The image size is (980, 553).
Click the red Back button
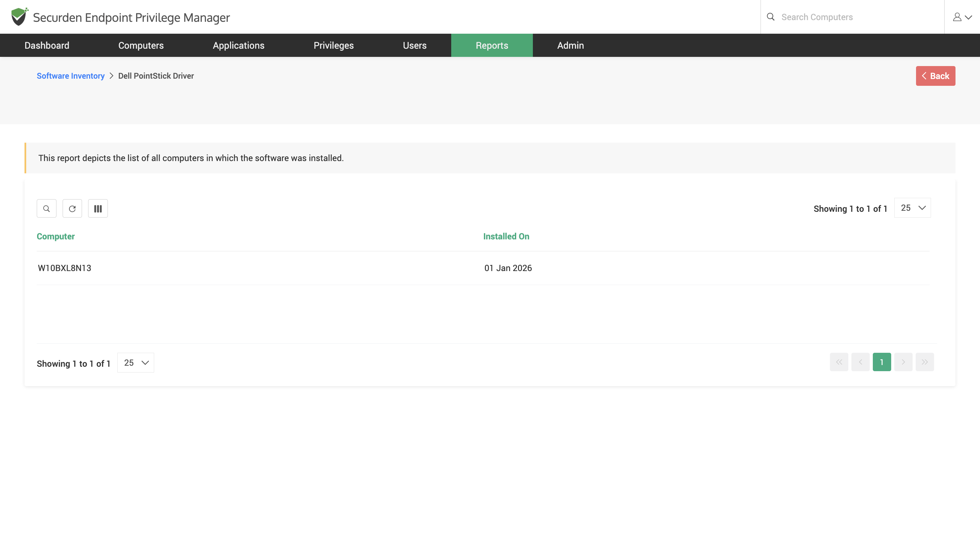point(935,76)
